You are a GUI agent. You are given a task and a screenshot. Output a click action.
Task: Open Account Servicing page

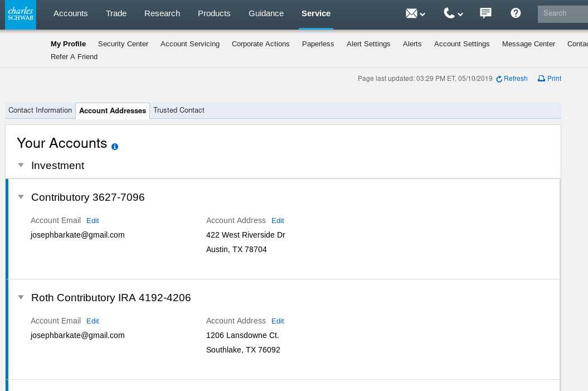[190, 44]
